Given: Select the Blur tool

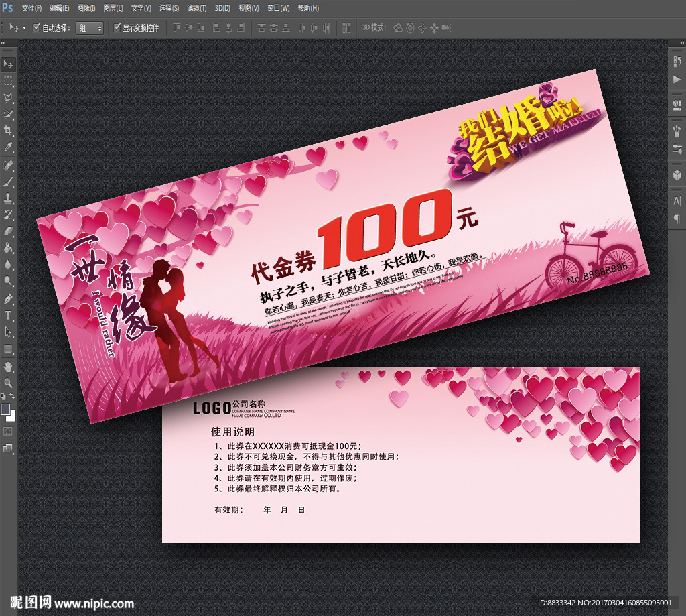Looking at the screenshot, I should [8, 265].
